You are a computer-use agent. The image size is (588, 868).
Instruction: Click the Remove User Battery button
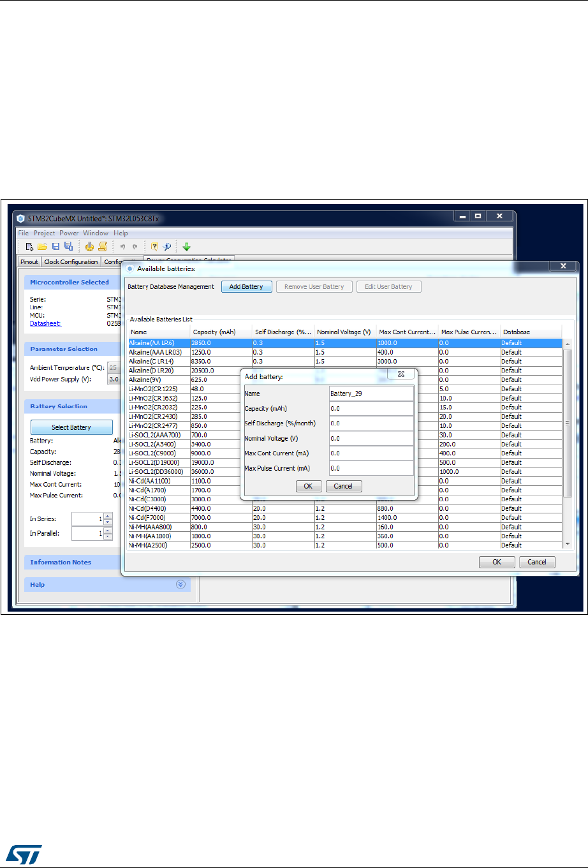(314, 287)
